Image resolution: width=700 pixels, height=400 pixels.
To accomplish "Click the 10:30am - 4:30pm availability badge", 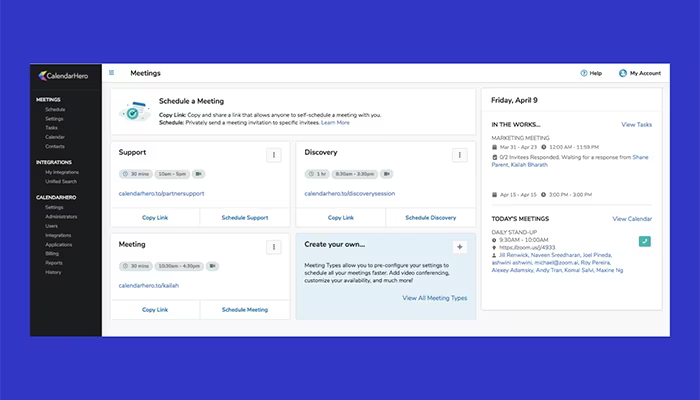I will coord(179,266).
